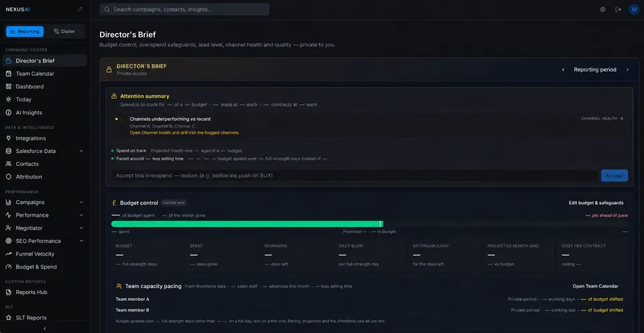Click the Accept overspend button
The height and width of the screenshot is (333, 644).
(614, 175)
